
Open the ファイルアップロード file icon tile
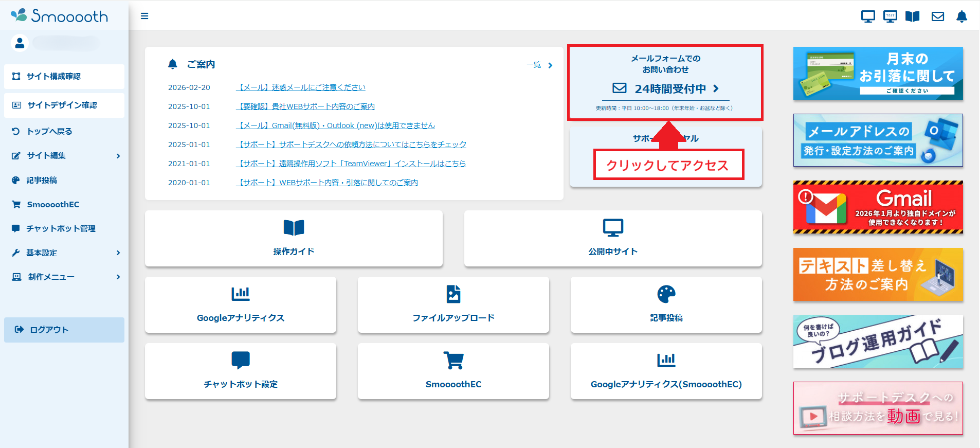click(453, 304)
